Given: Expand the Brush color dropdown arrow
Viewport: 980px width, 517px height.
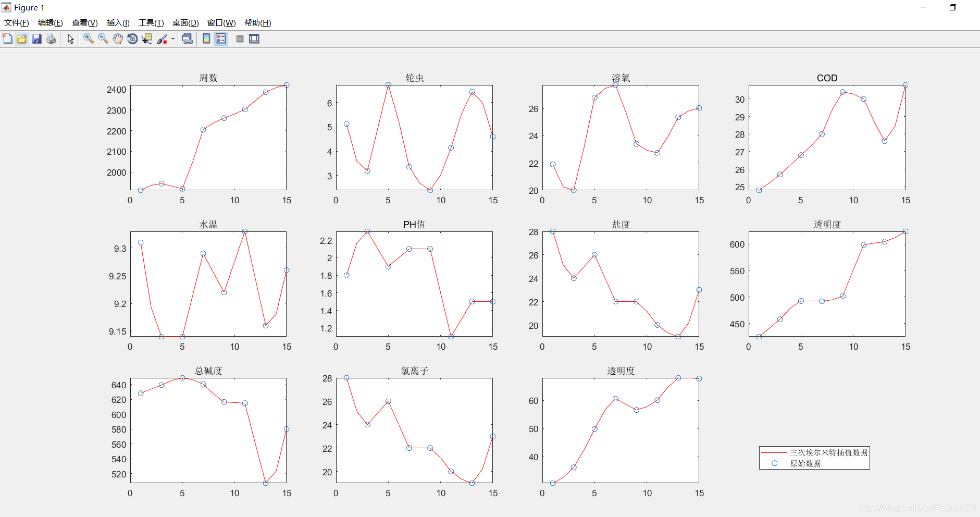Looking at the screenshot, I should (x=173, y=39).
